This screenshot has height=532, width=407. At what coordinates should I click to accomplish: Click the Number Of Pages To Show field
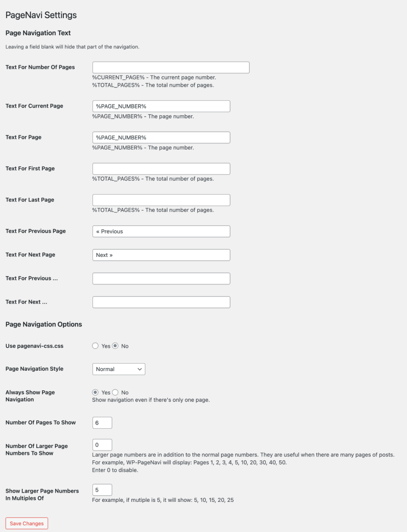point(102,422)
